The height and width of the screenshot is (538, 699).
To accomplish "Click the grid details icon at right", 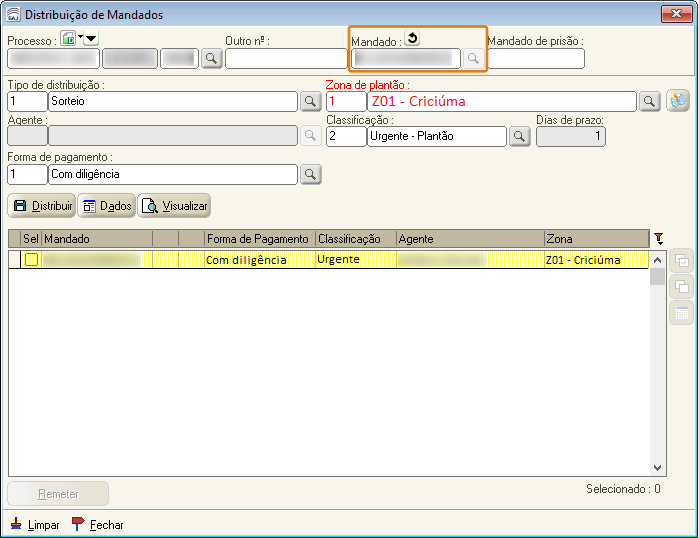I will click(682, 313).
